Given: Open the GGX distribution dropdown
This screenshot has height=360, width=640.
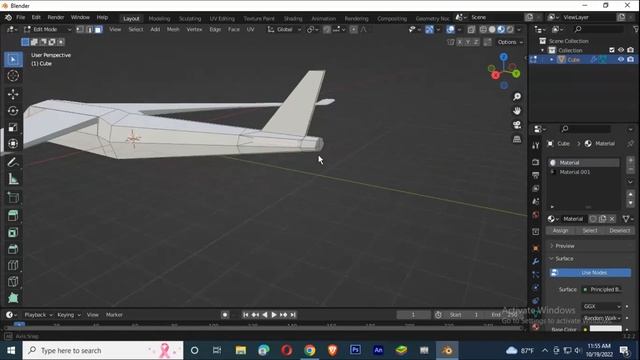Looking at the screenshot, I should [x=602, y=306].
